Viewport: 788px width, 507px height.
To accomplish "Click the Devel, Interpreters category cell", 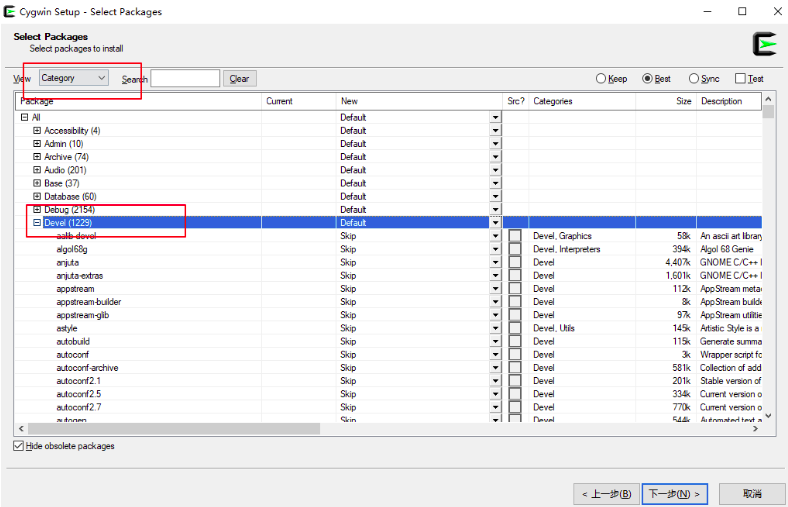I will click(x=567, y=249).
